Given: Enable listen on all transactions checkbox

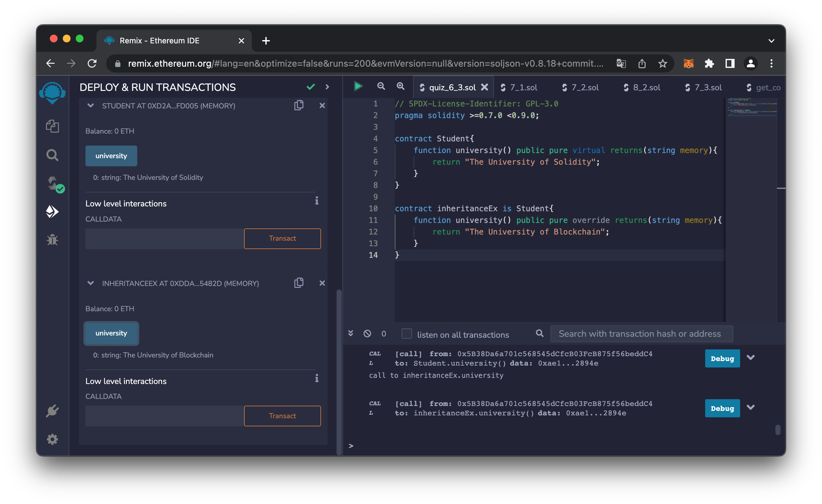Looking at the screenshot, I should coord(406,334).
